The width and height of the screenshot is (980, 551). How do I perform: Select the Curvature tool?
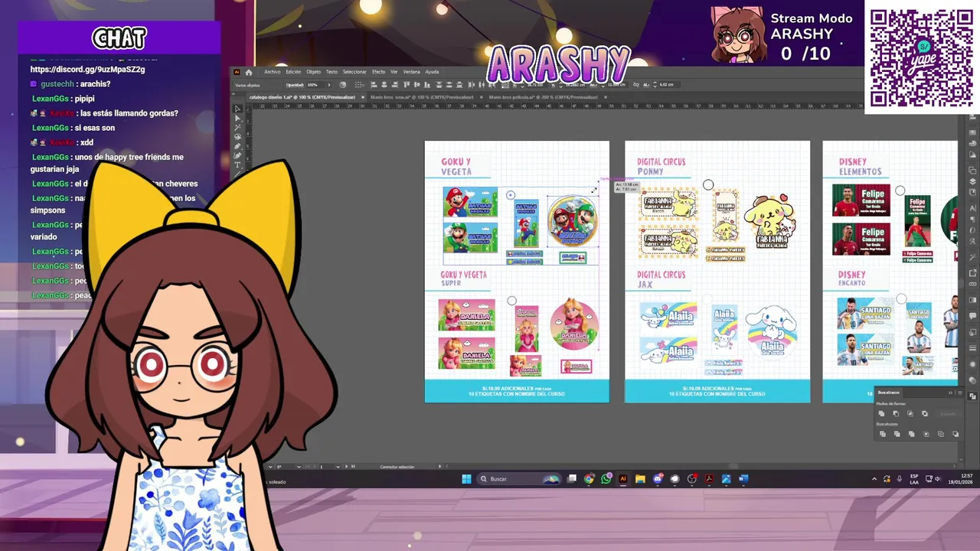(x=237, y=155)
